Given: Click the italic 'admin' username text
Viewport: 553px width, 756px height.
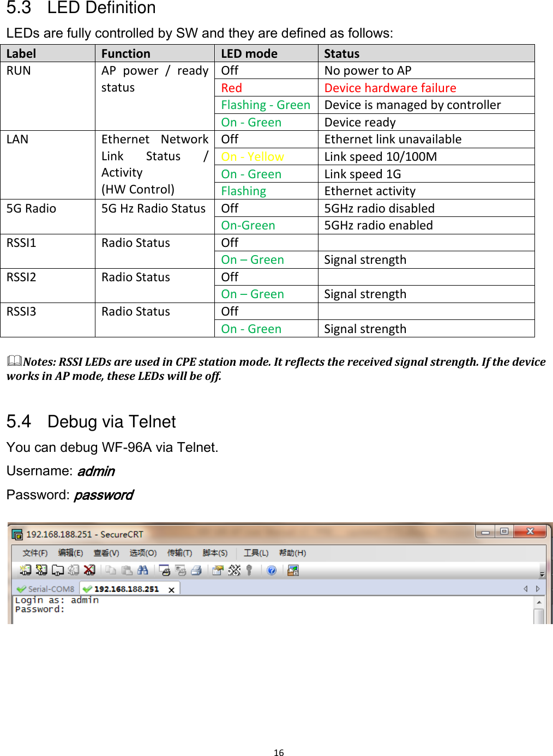Looking at the screenshot, I should (x=96, y=471).
